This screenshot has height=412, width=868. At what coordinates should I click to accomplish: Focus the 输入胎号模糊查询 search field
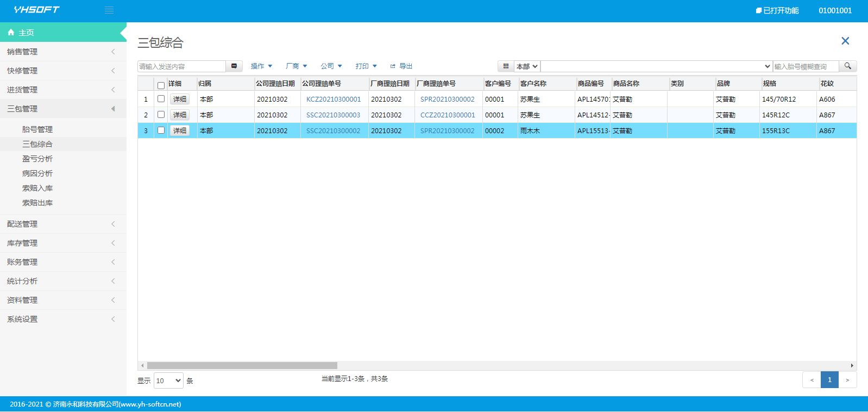point(806,66)
